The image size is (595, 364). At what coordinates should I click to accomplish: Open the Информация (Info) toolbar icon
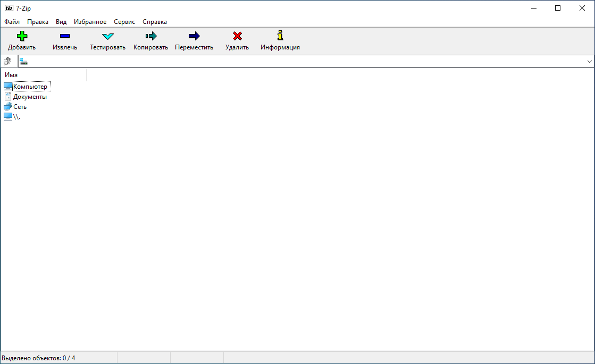pyautogui.click(x=280, y=36)
